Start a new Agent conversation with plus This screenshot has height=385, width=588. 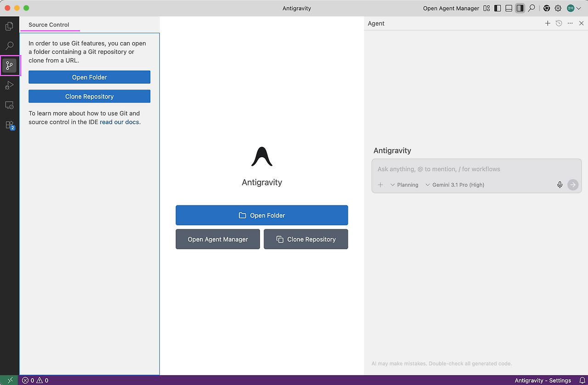(548, 23)
